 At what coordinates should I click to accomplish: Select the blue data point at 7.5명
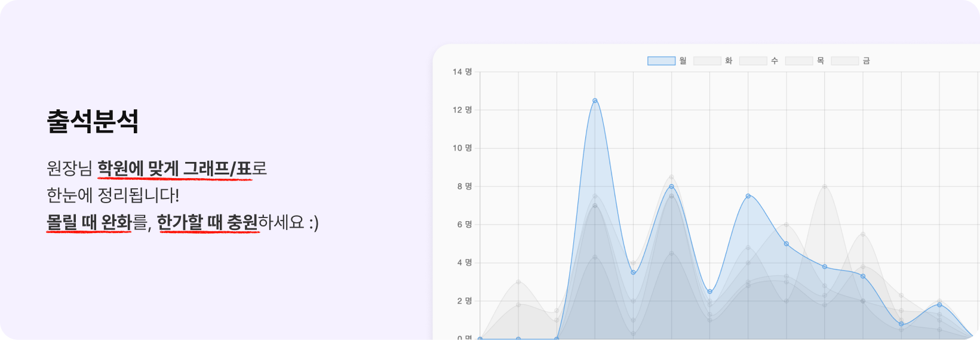point(748,196)
